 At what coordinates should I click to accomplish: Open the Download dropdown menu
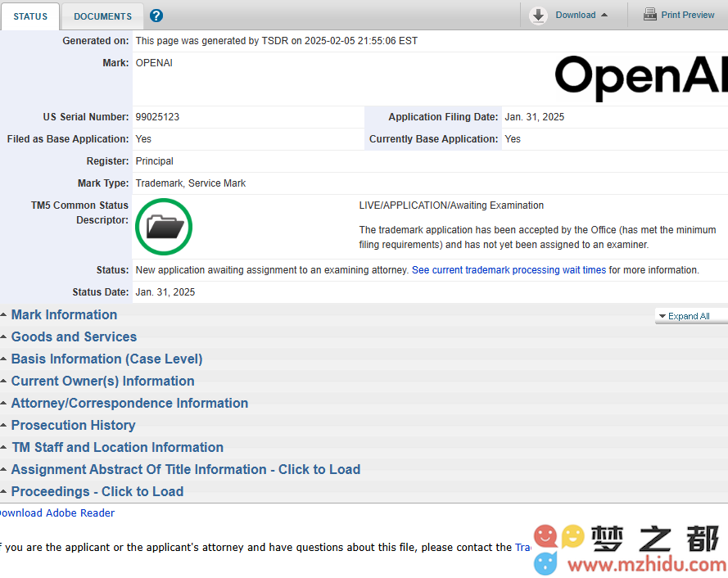[x=581, y=15]
